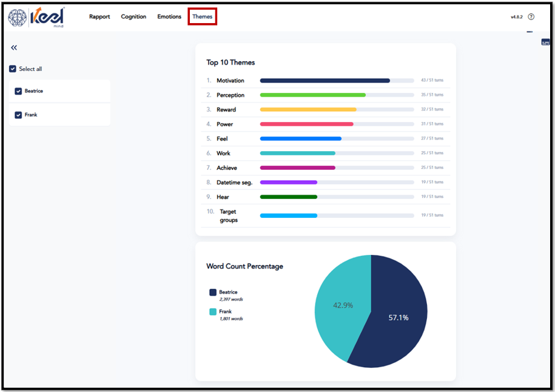Click the Datetime seg. theme row
555x392 pixels.
click(x=326, y=182)
